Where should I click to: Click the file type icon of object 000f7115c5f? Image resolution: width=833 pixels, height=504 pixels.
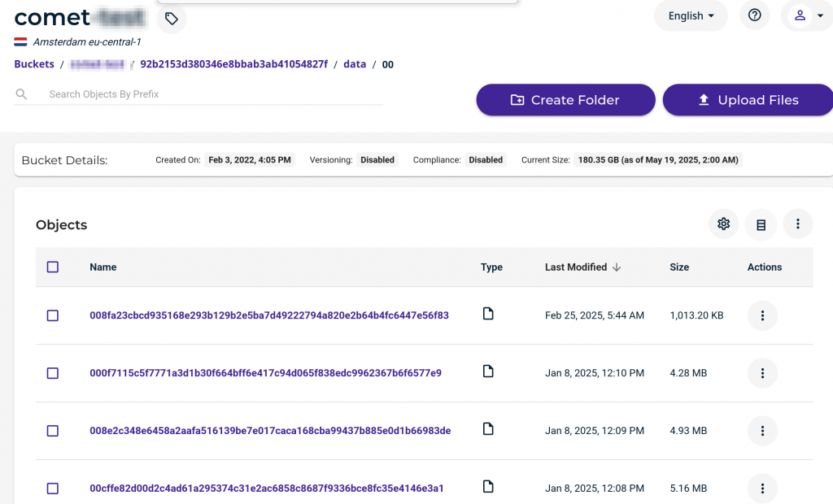coord(488,371)
